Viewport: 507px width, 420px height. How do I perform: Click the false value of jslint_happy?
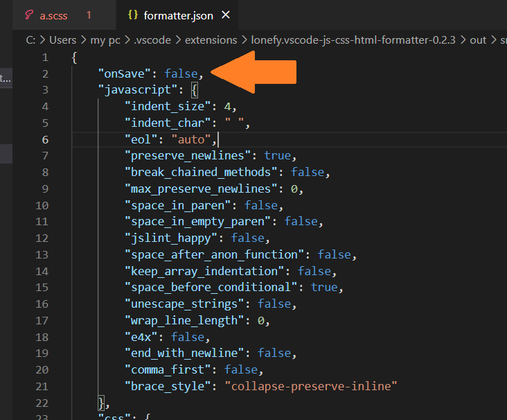click(x=248, y=238)
